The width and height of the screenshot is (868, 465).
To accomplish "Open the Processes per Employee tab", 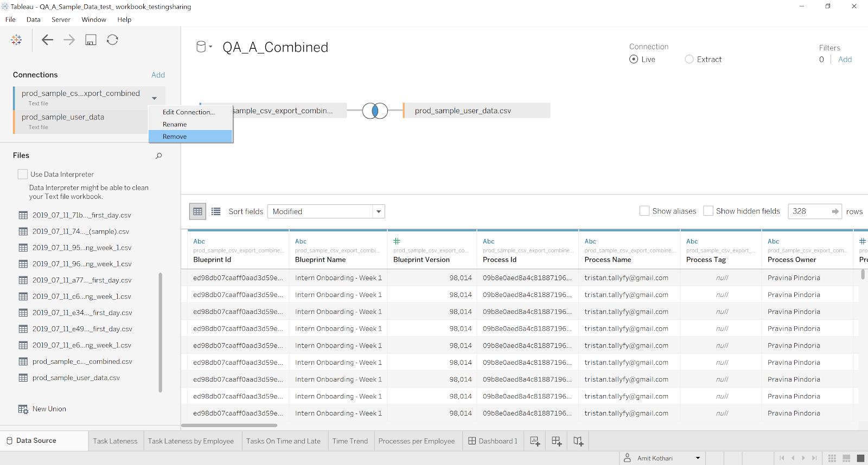I will pyautogui.click(x=417, y=441).
